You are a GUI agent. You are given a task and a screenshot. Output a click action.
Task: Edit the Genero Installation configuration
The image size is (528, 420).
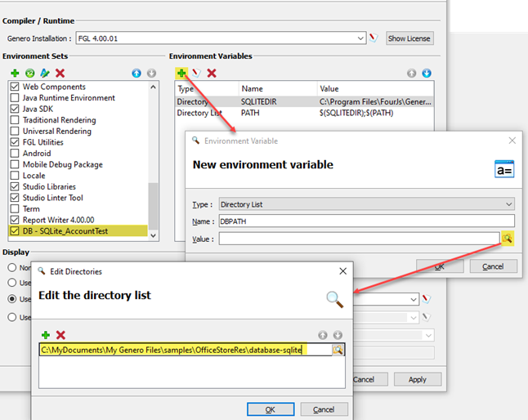tap(373, 38)
